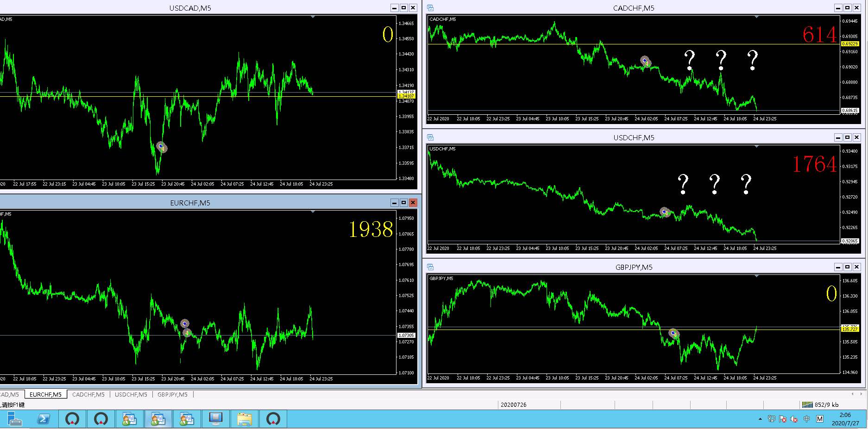Viewport: 868px width, 429px height.
Task: Select the upper trade arrow on EURCHF chart
Action: point(185,323)
